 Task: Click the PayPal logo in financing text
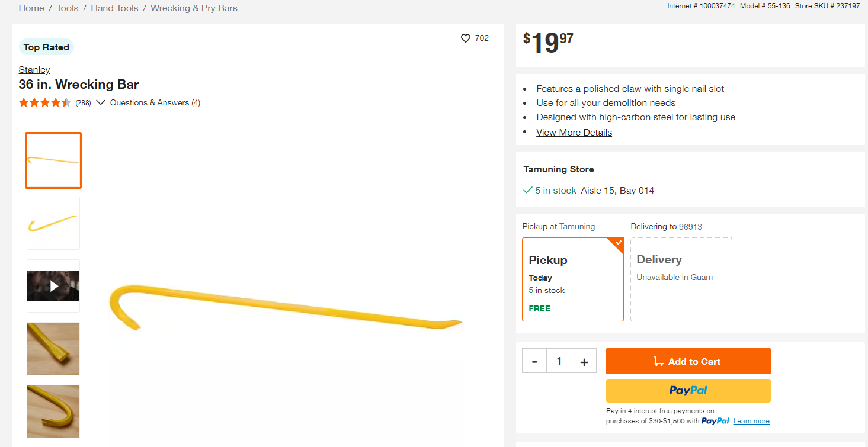coord(716,421)
